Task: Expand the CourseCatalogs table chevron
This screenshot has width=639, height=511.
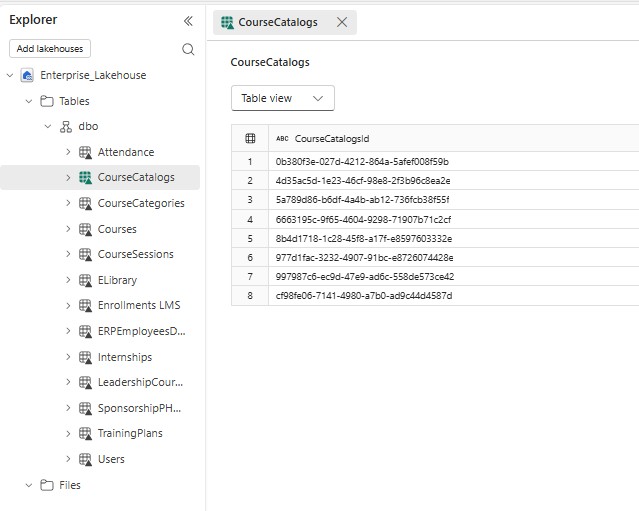Action: click(x=68, y=178)
